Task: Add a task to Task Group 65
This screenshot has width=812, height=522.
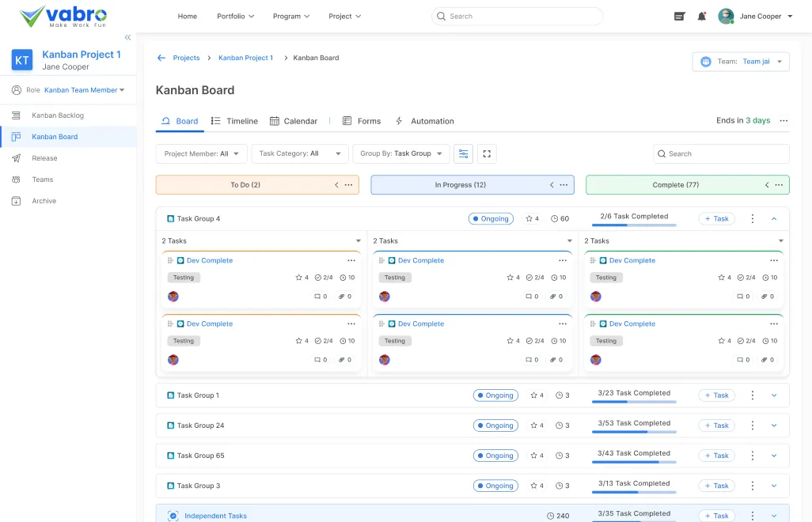Action: pyautogui.click(x=715, y=456)
